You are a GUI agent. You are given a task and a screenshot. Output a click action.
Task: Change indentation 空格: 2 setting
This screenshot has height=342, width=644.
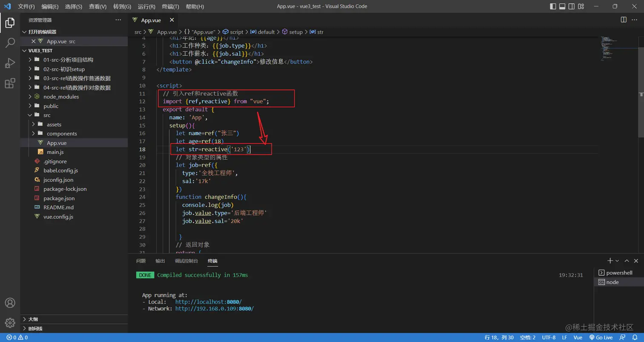[x=527, y=337]
